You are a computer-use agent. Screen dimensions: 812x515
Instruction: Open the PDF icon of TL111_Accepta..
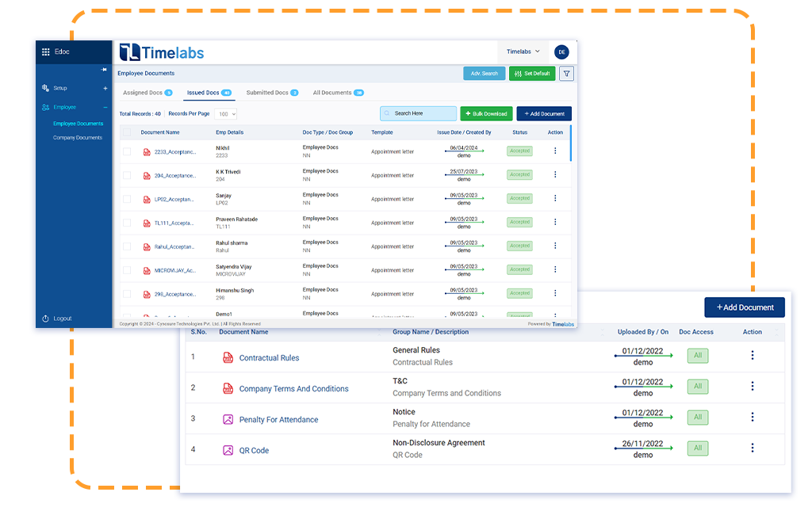click(x=147, y=223)
